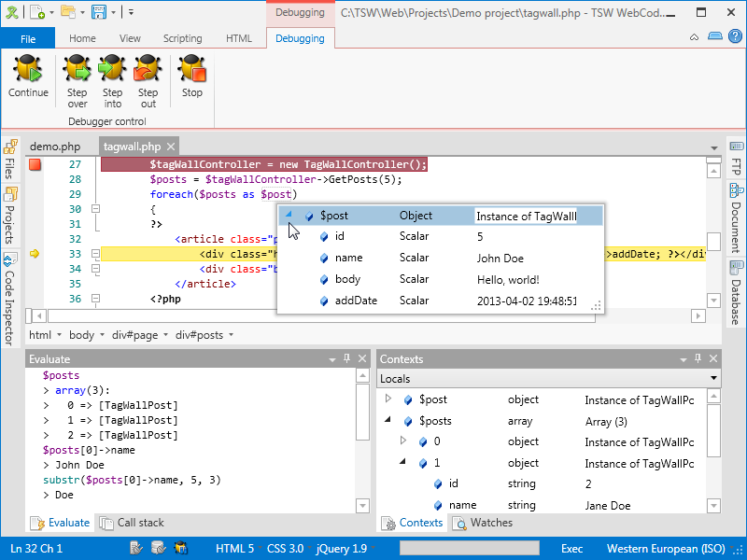Collapse the code fold at line 30

(x=94, y=209)
